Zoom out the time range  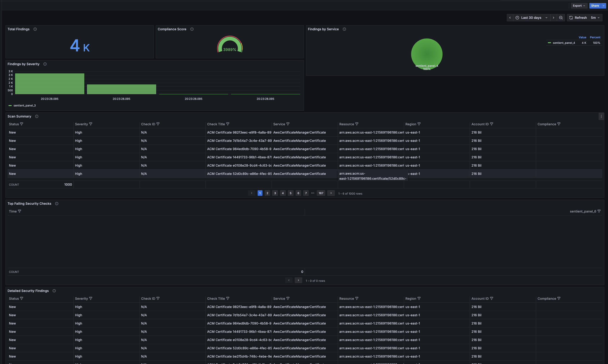561,18
